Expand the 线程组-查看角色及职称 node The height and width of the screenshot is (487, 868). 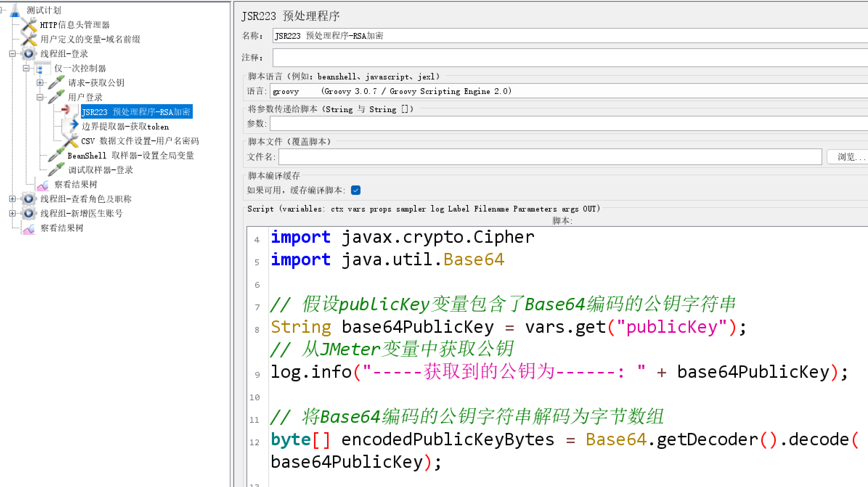pos(12,199)
